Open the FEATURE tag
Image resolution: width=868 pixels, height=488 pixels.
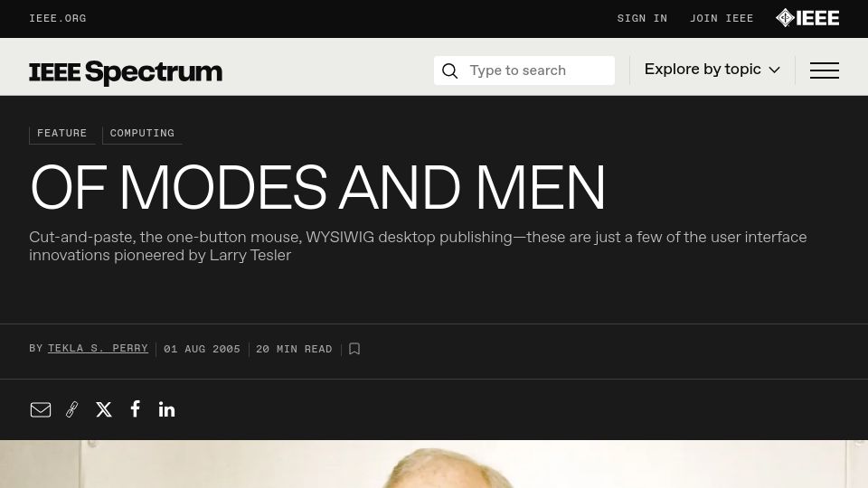tap(62, 134)
